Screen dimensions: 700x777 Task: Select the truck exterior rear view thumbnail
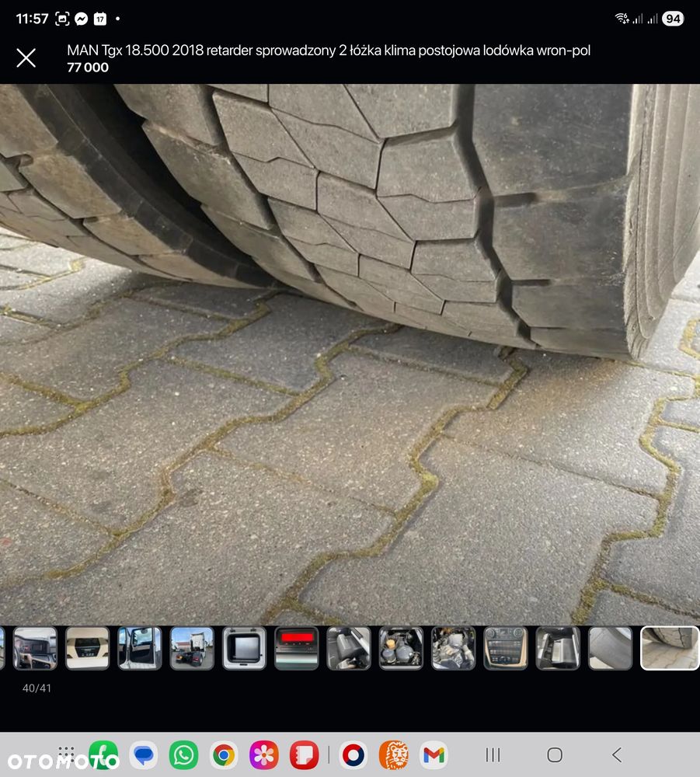point(192,648)
